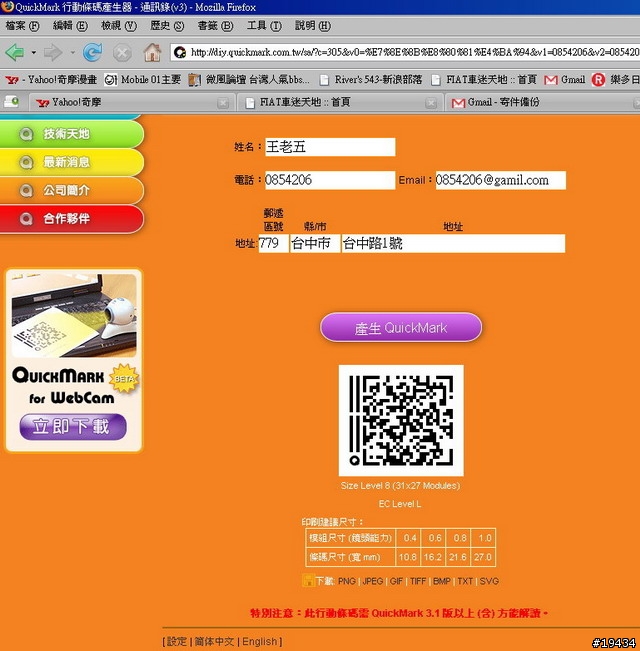Download the code as GIF
The width and height of the screenshot is (640, 651).
pos(396,581)
